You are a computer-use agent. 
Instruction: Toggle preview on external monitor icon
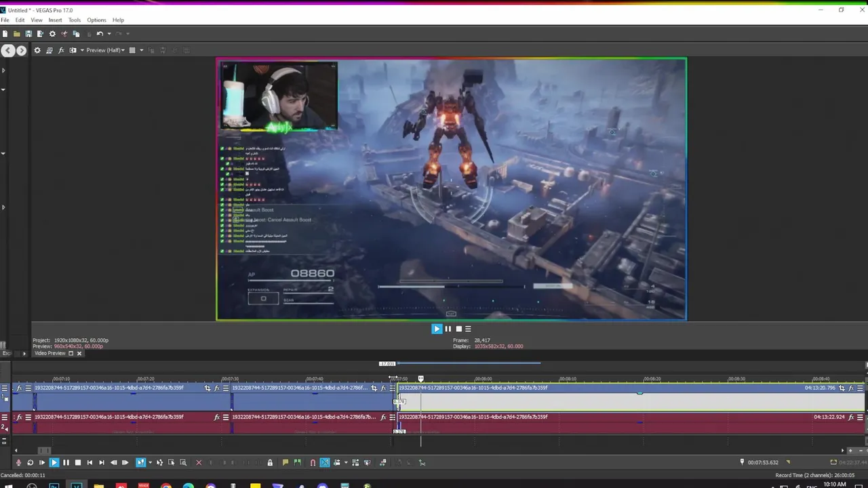(x=49, y=50)
